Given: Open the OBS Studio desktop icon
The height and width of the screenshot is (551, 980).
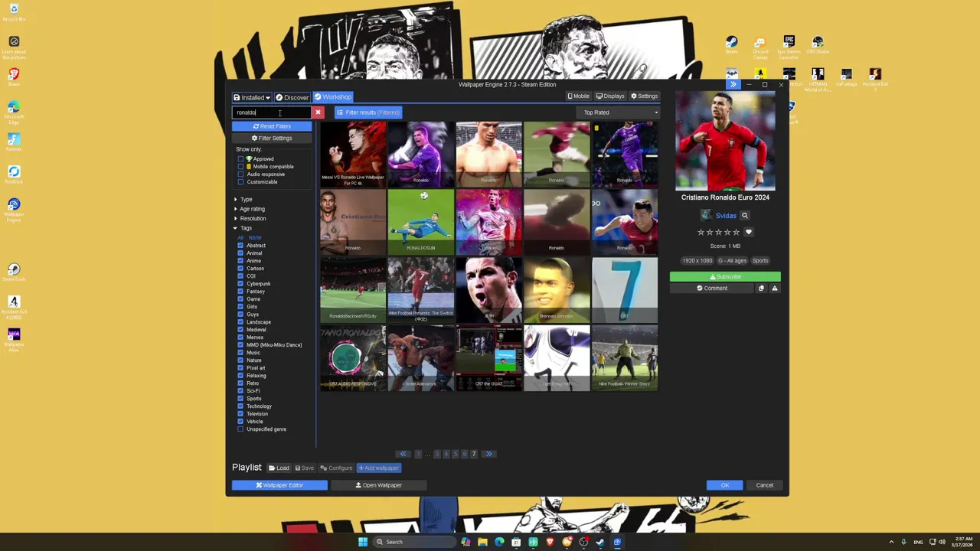Looking at the screenshot, I should (818, 45).
